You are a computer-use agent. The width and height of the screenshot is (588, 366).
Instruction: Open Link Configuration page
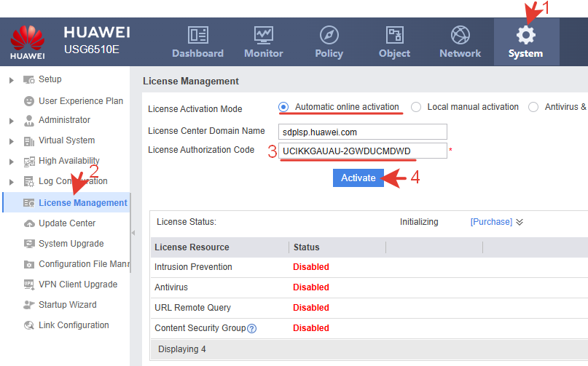click(x=74, y=325)
